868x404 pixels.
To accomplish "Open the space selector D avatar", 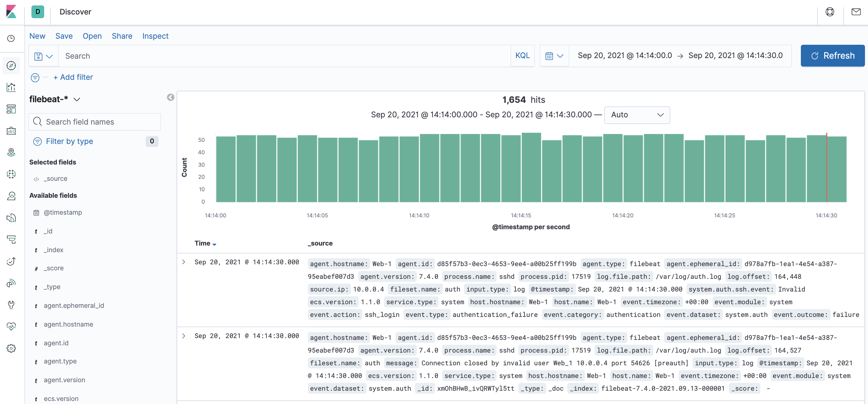I will (38, 12).
